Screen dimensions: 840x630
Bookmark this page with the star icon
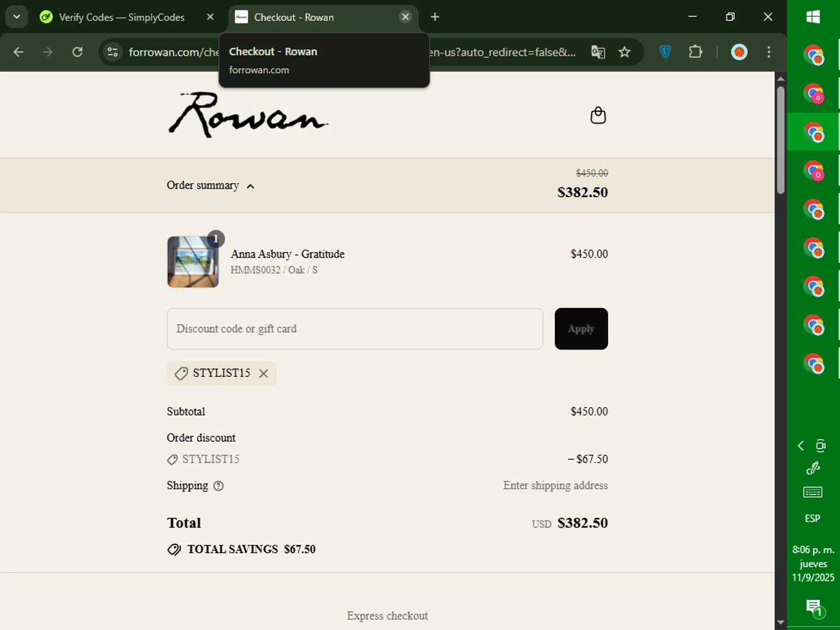click(624, 52)
